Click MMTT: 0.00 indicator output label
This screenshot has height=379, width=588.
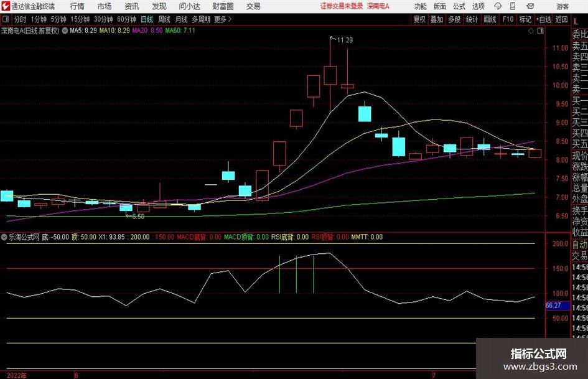(366, 237)
